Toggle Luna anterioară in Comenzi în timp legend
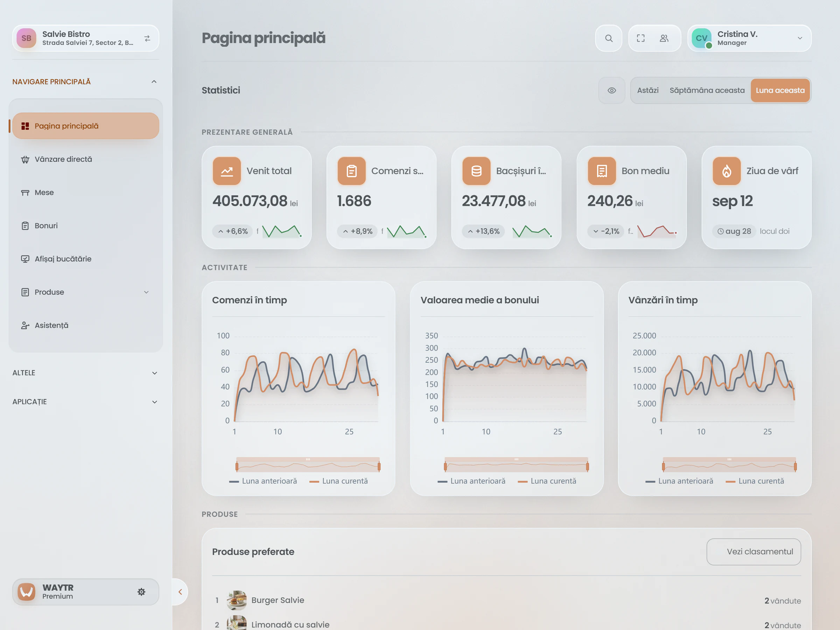Image resolution: width=840 pixels, height=630 pixels. tap(263, 481)
